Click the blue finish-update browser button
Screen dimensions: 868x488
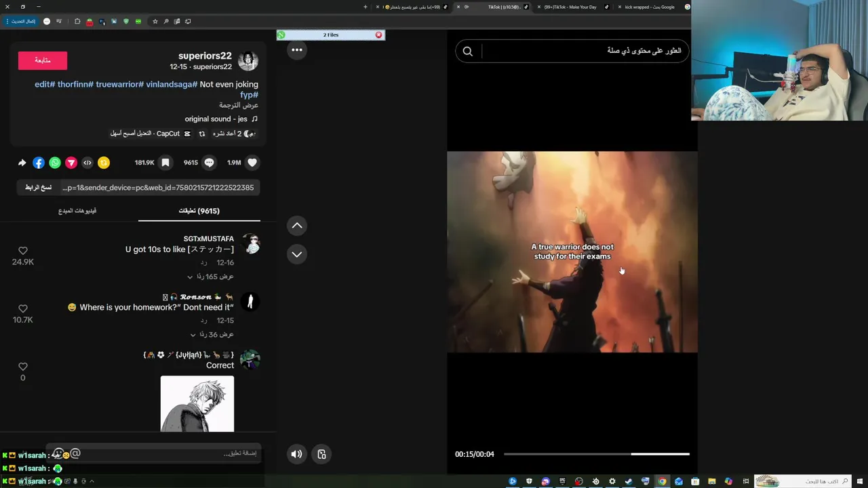(21, 21)
